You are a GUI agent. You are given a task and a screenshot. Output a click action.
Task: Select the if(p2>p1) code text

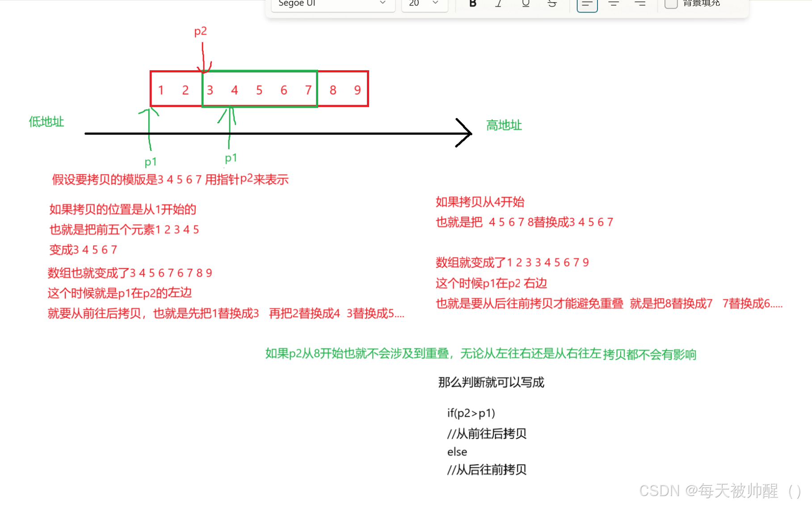(471, 413)
